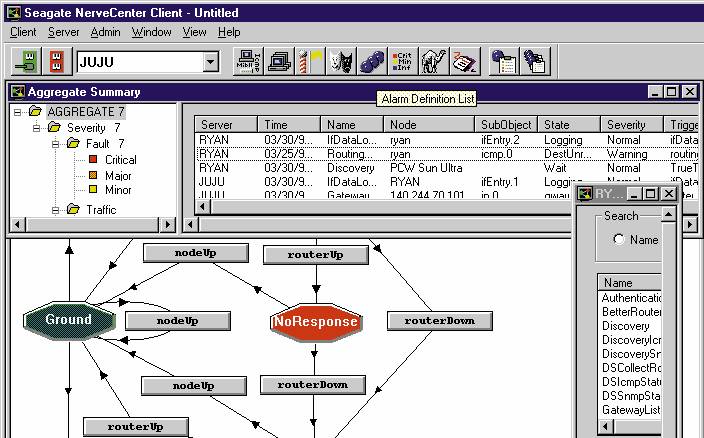Image resolution: width=704 pixels, height=438 pixels.
Task: Collapse the Traffic tree node
Action: (55, 210)
